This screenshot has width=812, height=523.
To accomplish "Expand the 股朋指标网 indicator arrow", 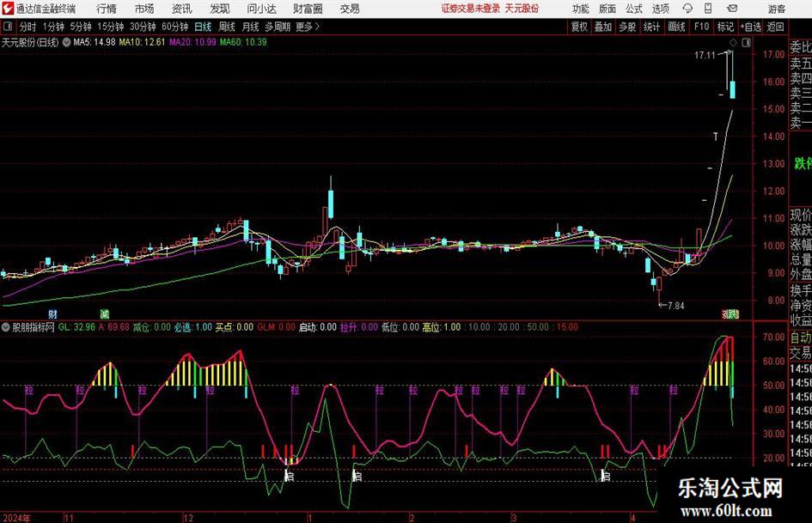I will point(6,327).
